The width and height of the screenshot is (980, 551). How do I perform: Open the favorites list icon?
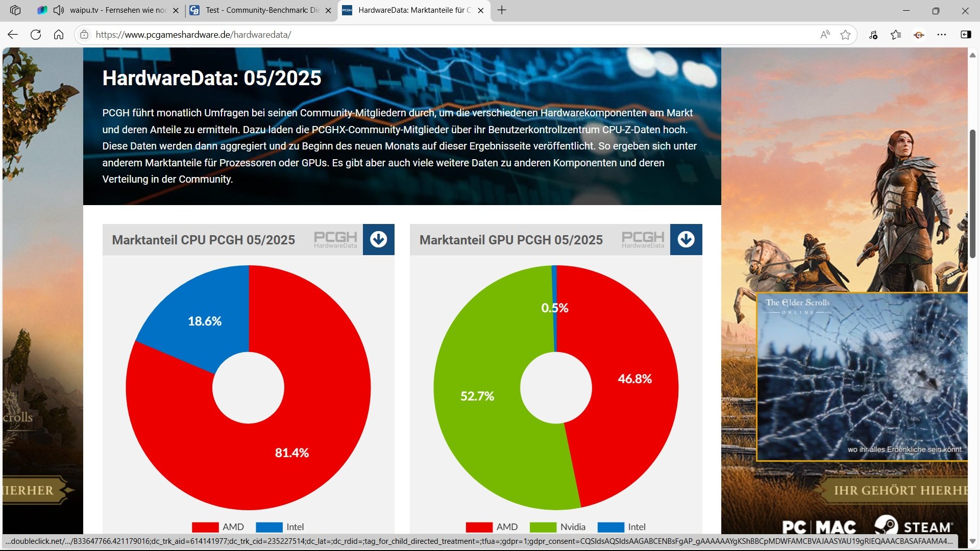(x=896, y=35)
